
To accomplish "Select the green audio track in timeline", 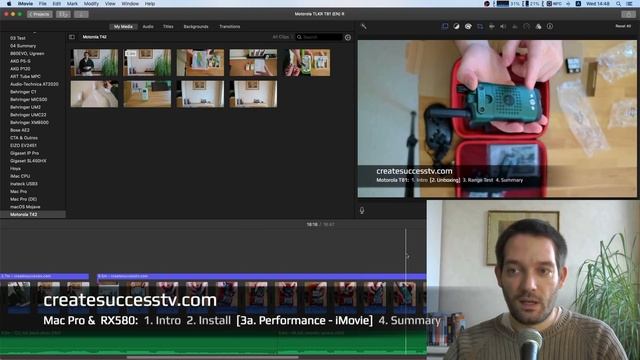I will point(213,342).
